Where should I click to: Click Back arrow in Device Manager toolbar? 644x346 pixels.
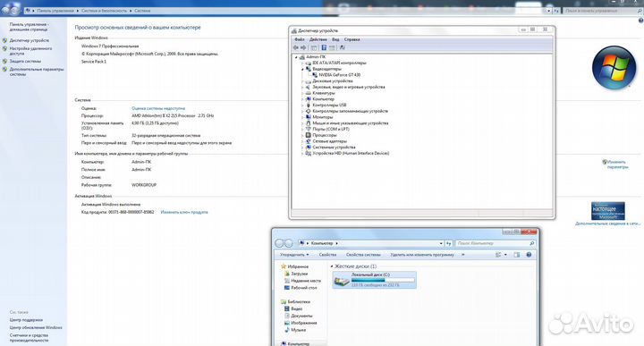[296, 47]
